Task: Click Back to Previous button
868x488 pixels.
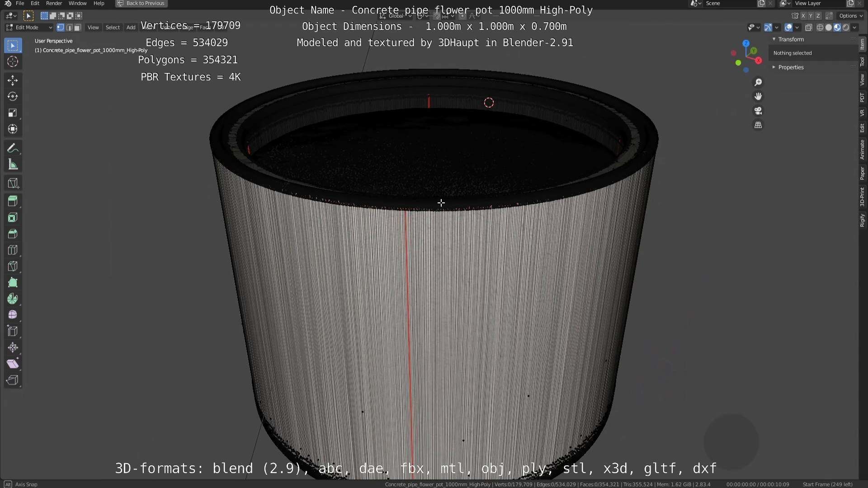Action: (x=142, y=3)
